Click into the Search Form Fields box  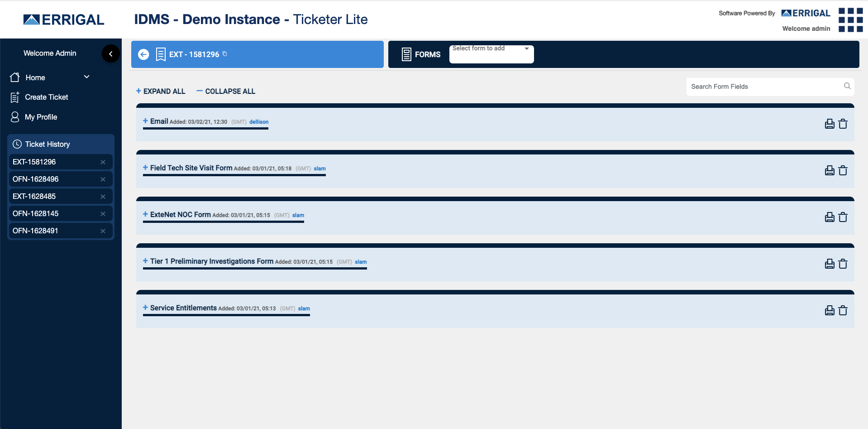765,87
